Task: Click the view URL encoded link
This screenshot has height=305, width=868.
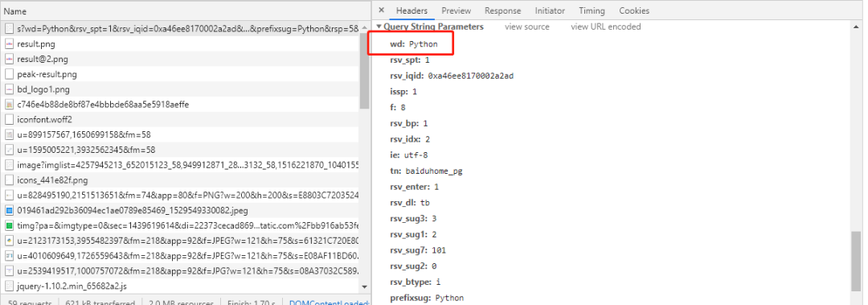Action: [x=606, y=27]
